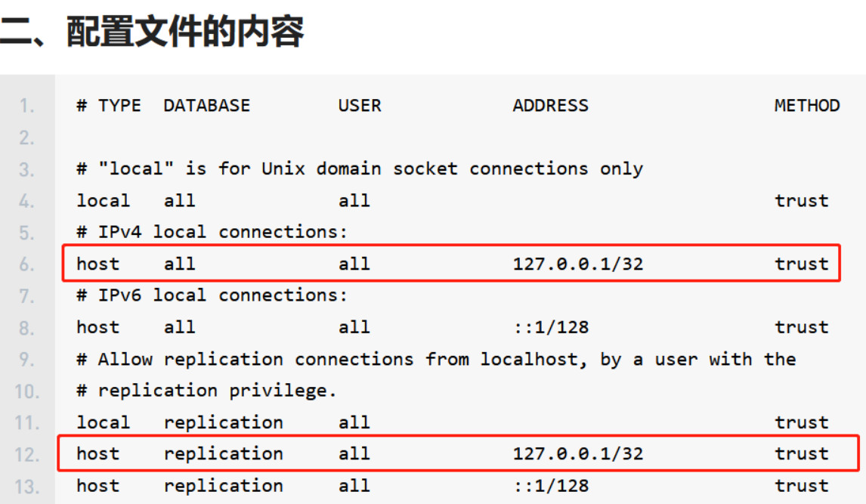Click ::1/128 address on line 13
Image resolution: width=866 pixels, height=504 pixels.
pyautogui.click(x=551, y=486)
